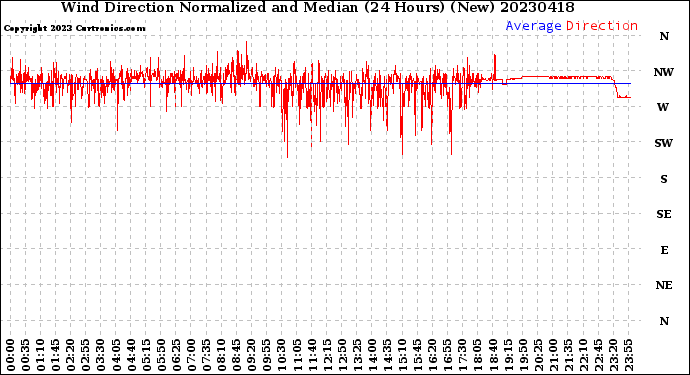Click the 21:00 time label

[553, 355]
